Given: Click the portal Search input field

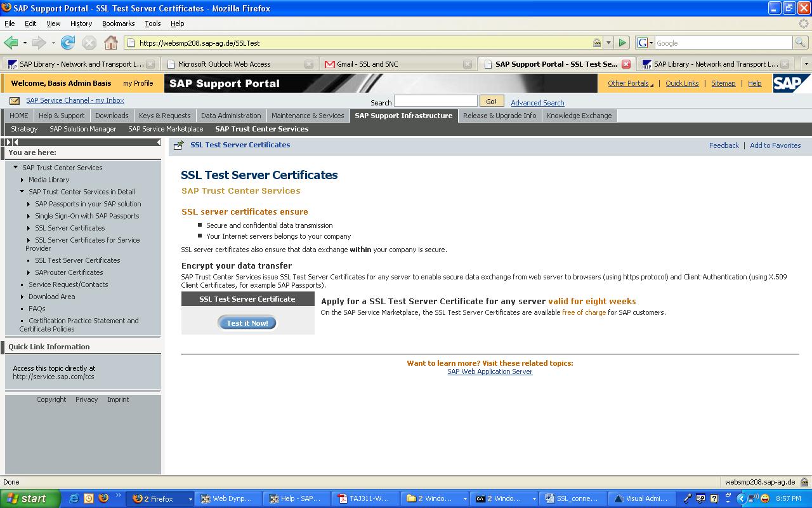Looking at the screenshot, I should pos(435,101).
